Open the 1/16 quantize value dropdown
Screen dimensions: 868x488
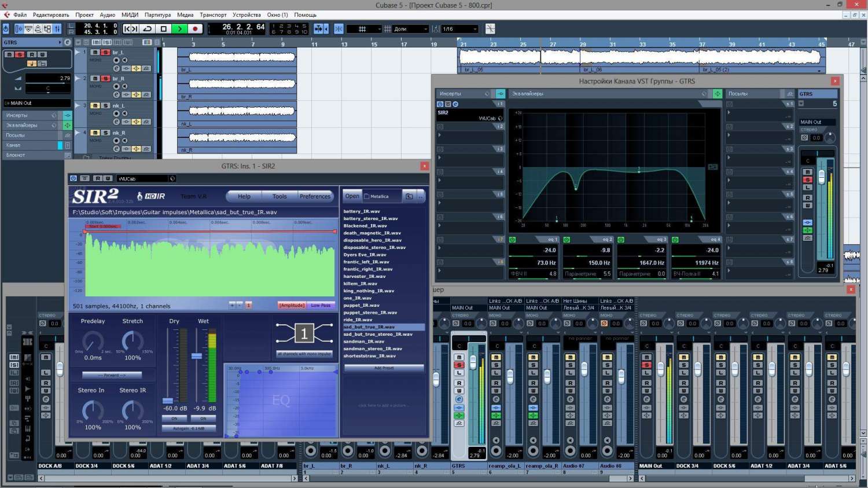point(460,29)
